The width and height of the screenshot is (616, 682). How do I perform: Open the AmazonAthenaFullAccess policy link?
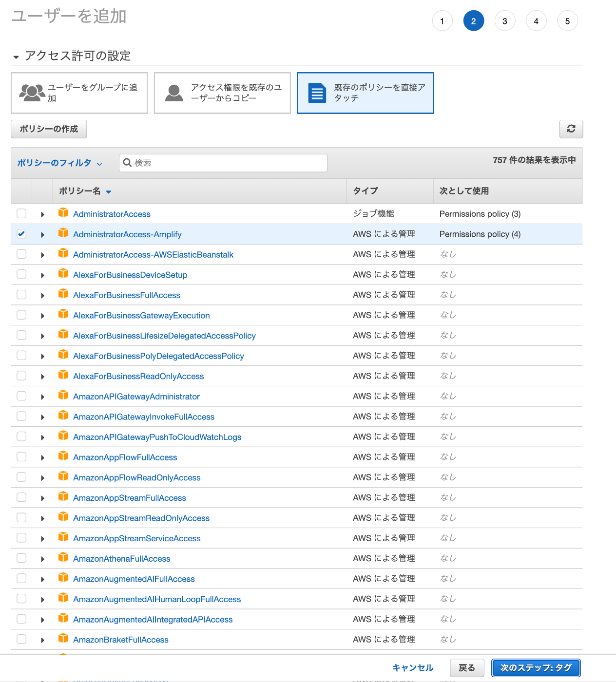122,559
